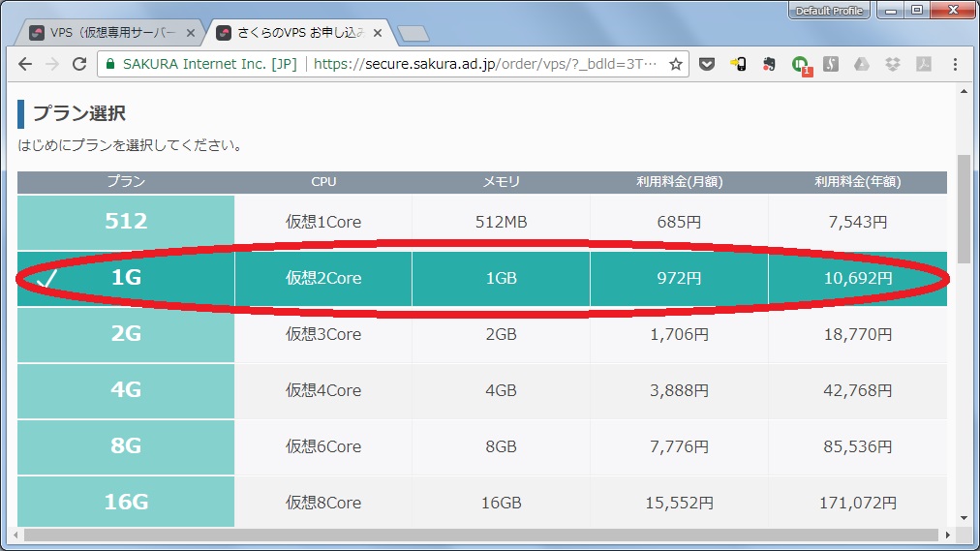This screenshot has height=551, width=980.
Task: Select the 2G plan
Action: (x=126, y=334)
